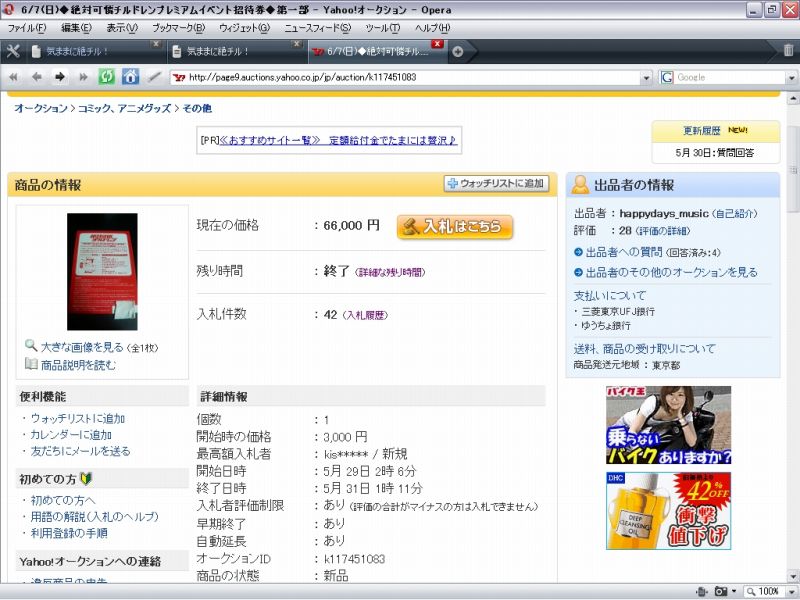
Task: Open the Opera panels wrench icon
Action: coord(13,51)
